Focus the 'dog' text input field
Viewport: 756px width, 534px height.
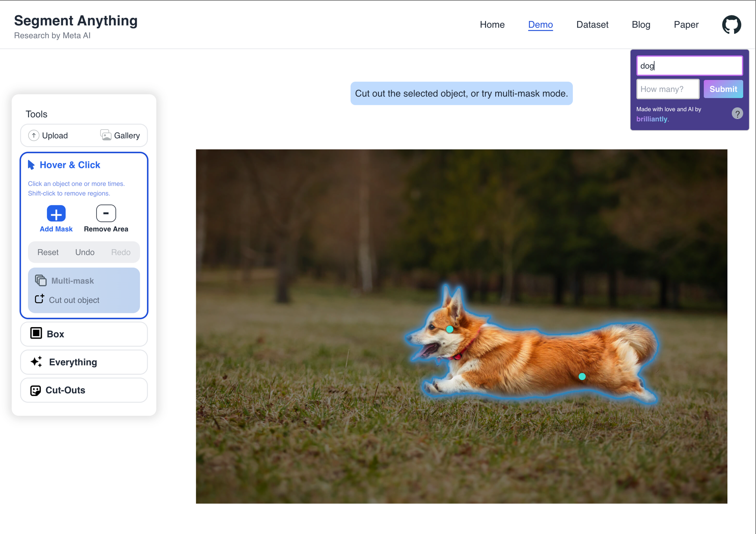[x=689, y=65]
